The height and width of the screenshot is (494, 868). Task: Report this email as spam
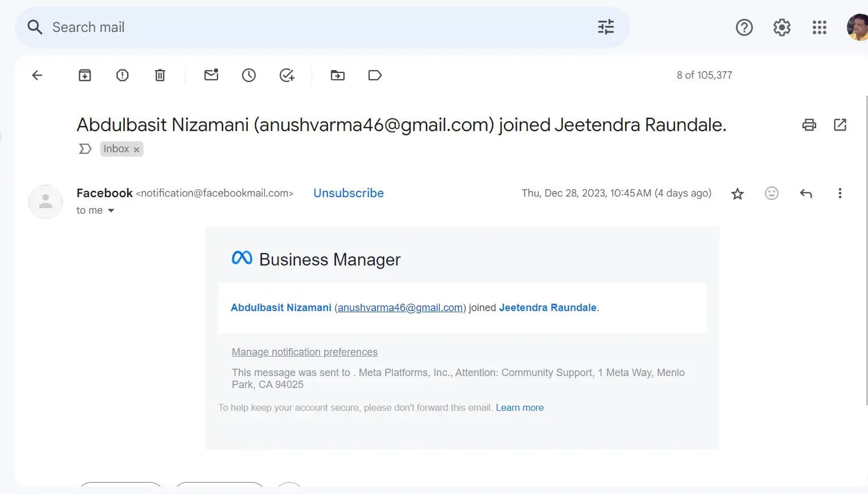pyautogui.click(x=122, y=75)
